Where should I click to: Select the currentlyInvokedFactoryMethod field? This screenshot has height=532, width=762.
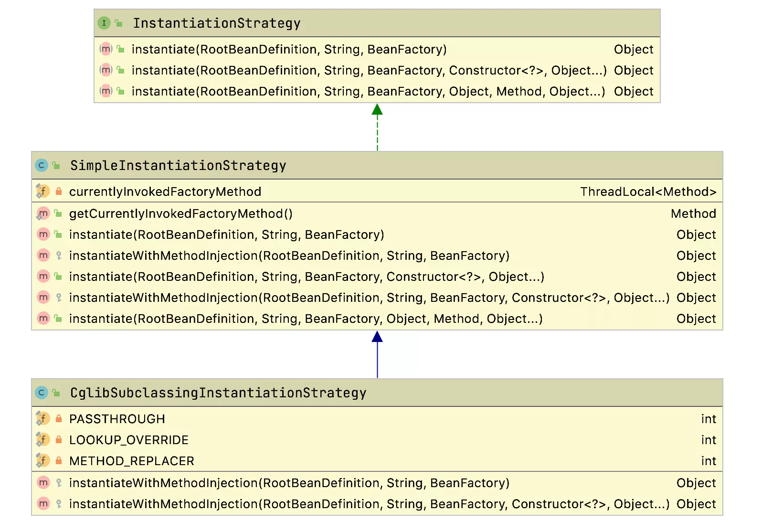(165, 192)
